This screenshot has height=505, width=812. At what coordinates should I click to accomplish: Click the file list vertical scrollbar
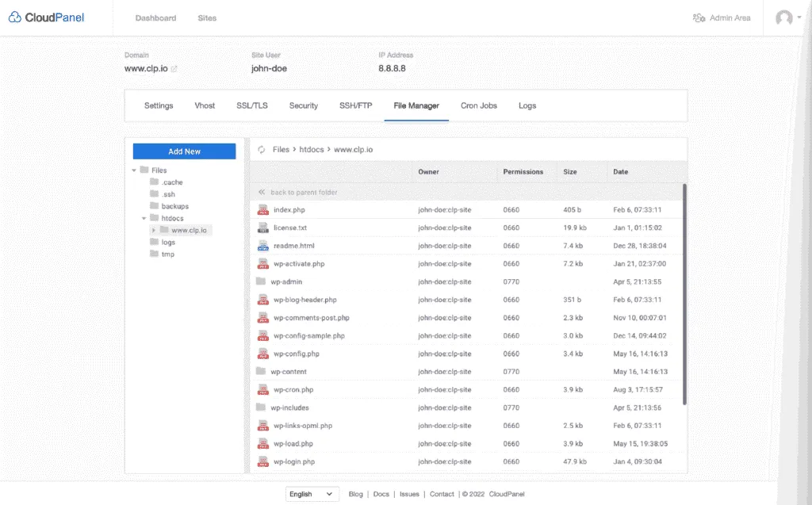coord(684,293)
